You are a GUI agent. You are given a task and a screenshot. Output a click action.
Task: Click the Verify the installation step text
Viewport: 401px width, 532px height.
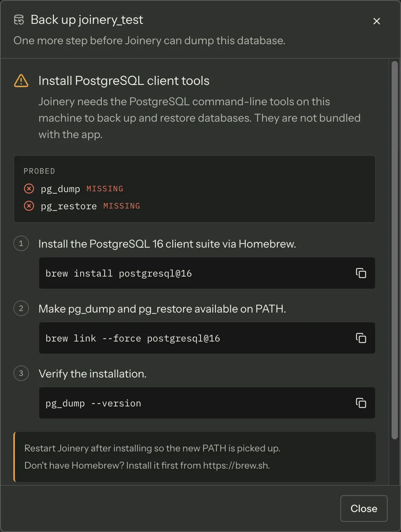coord(92,374)
